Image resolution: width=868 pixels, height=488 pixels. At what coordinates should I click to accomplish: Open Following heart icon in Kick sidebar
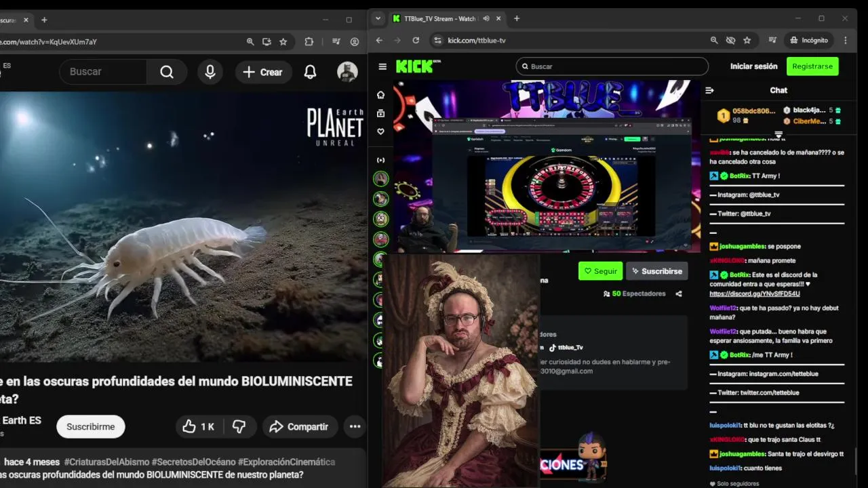(381, 131)
